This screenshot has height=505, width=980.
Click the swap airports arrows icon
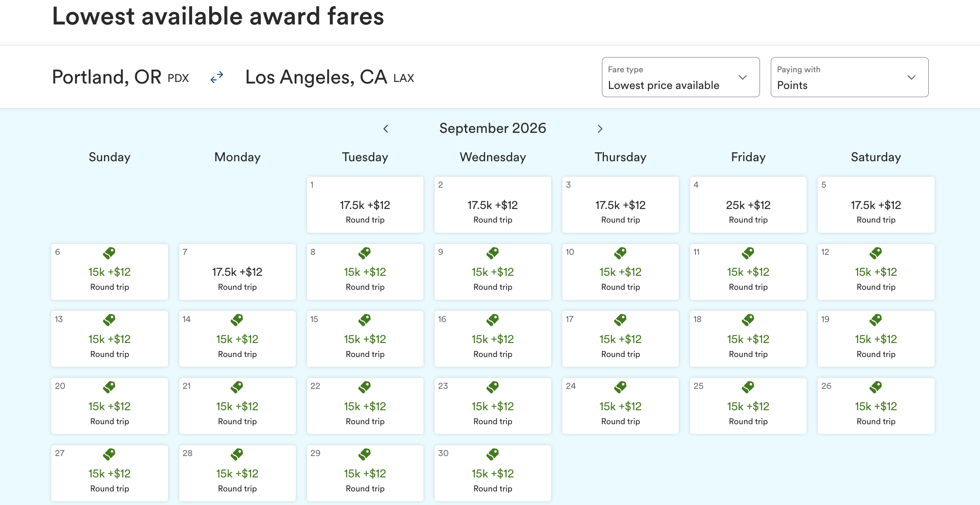(217, 77)
